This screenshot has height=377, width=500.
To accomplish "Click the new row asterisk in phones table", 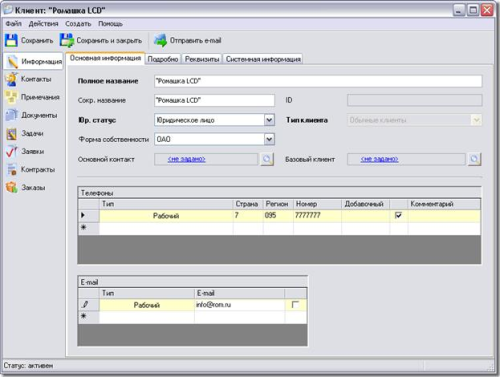I will (84, 228).
